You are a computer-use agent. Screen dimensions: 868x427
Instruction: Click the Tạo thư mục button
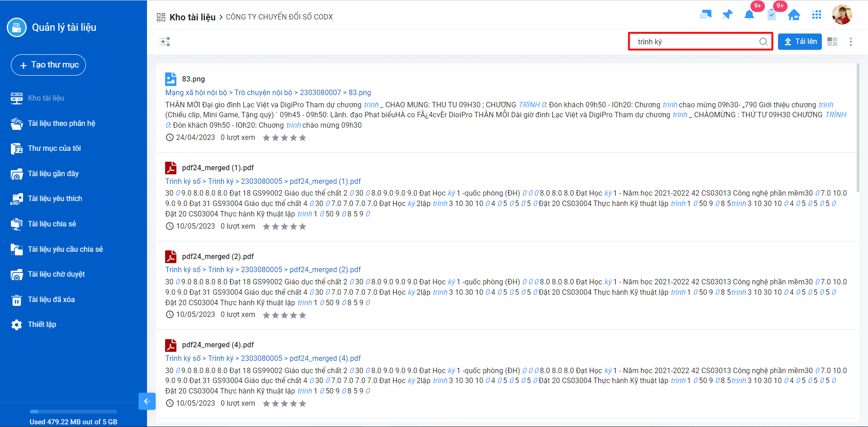48,65
